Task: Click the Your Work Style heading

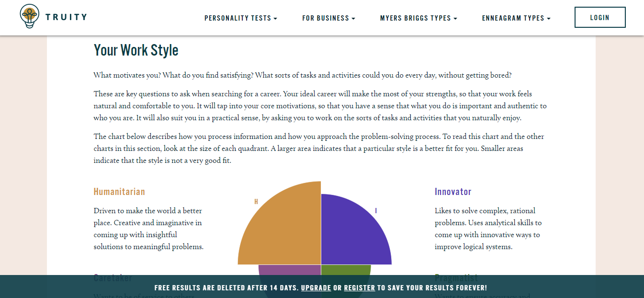Action: click(x=136, y=50)
